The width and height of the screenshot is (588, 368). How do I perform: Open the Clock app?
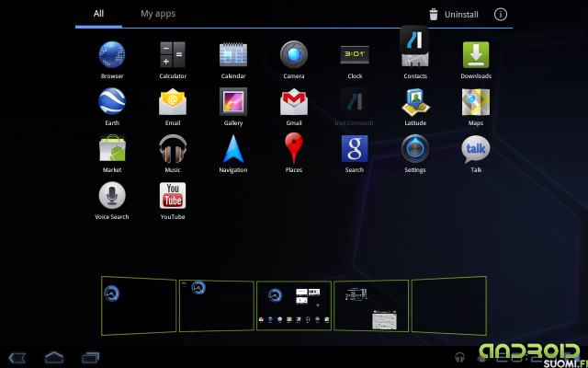click(355, 55)
